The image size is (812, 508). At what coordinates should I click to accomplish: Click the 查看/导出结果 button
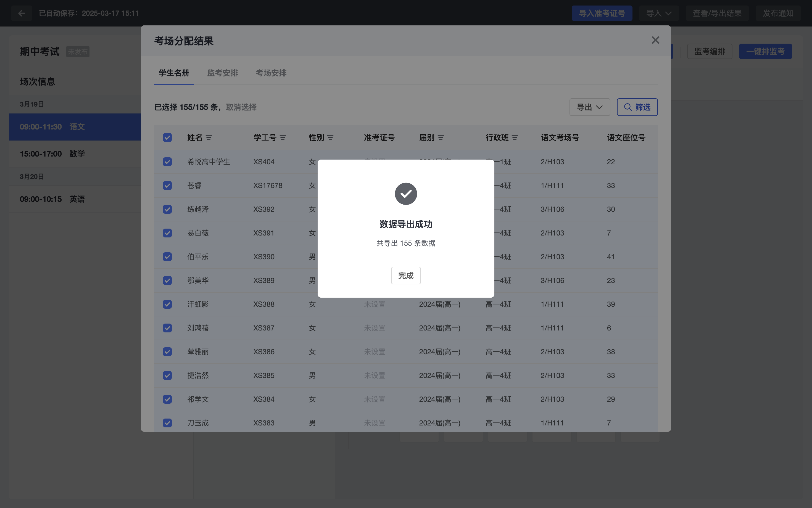[x=717, y=13]
